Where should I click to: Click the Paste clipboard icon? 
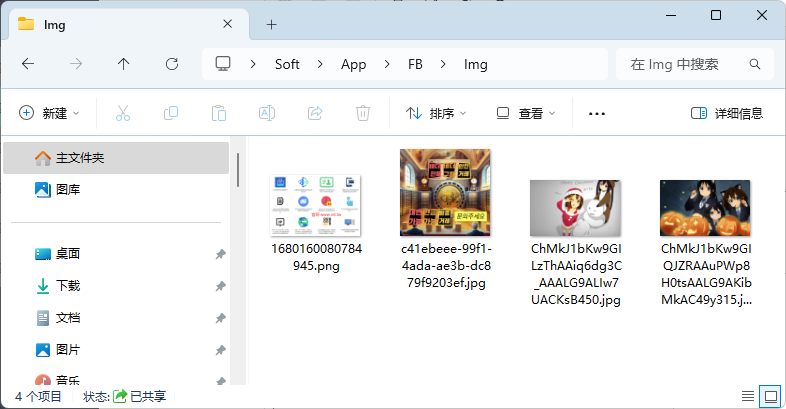[219, 113]
